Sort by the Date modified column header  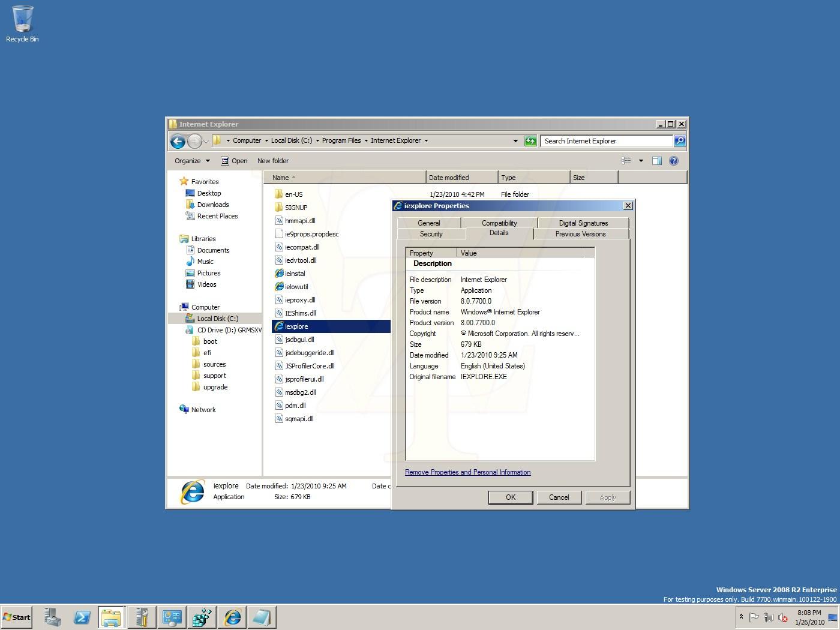coord(462,178)
